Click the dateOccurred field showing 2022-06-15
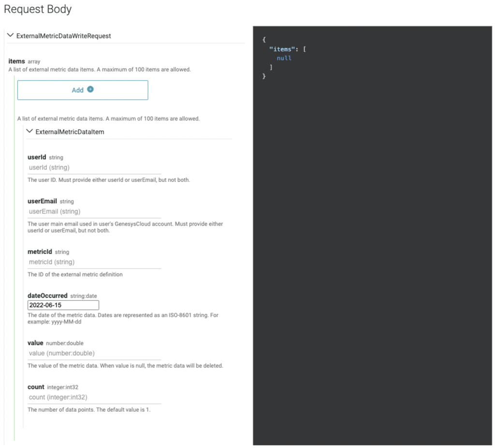Image resolution: width=495 pixels, height=448 pixels. point(63,305)
